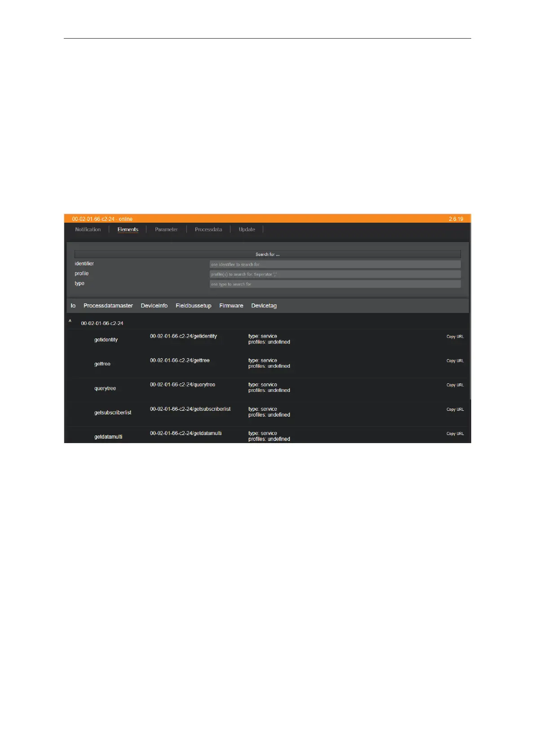Copy URL for the gettree service
535x756 pixels.
(x=455, y=361)
